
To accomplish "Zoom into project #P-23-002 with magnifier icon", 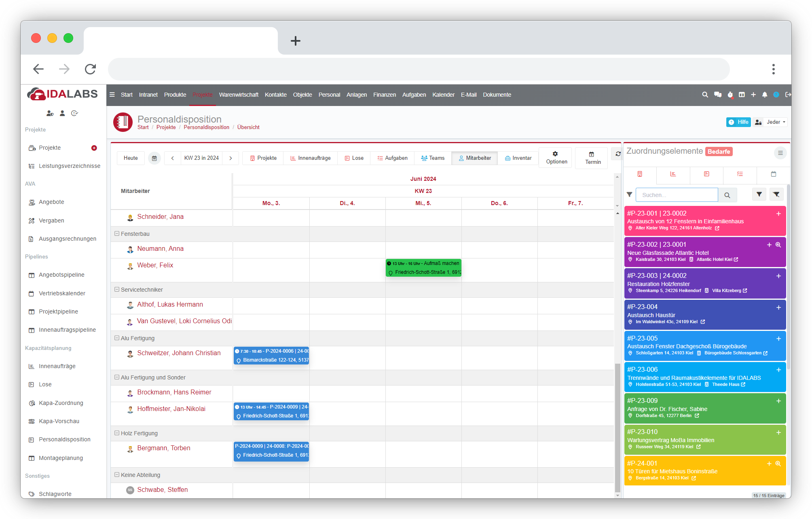I will click(x=778, y=245).
